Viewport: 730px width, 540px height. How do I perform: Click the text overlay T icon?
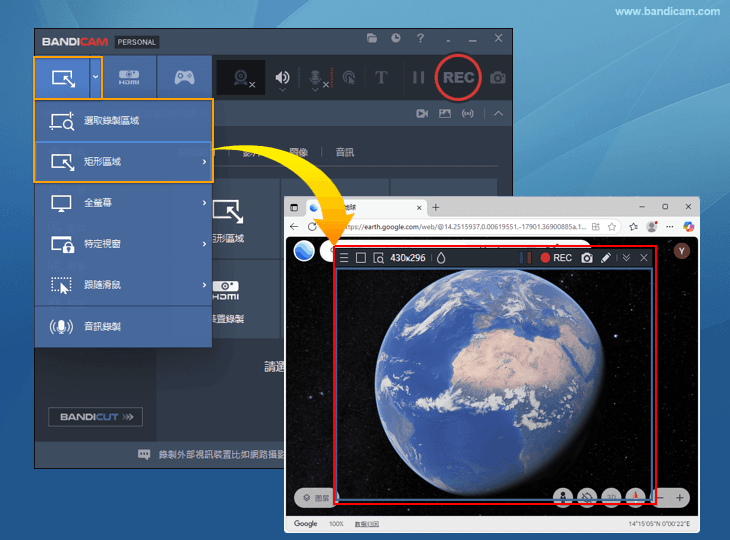[x=381, y=77]
